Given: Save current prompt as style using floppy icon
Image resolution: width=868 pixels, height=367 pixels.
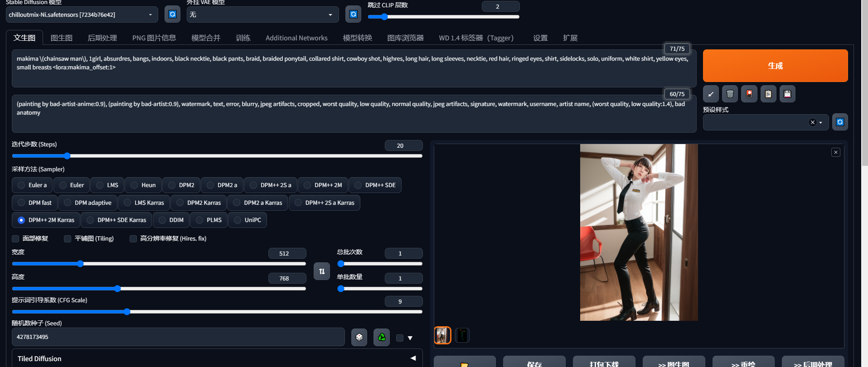Looking at the screenshot, I should coord(787,94).
